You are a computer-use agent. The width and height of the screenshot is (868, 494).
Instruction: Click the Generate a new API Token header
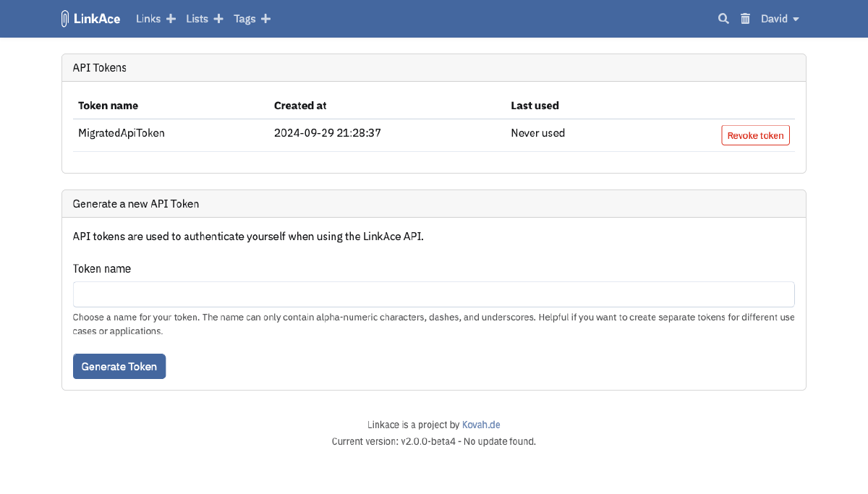(x=135, y=203)
